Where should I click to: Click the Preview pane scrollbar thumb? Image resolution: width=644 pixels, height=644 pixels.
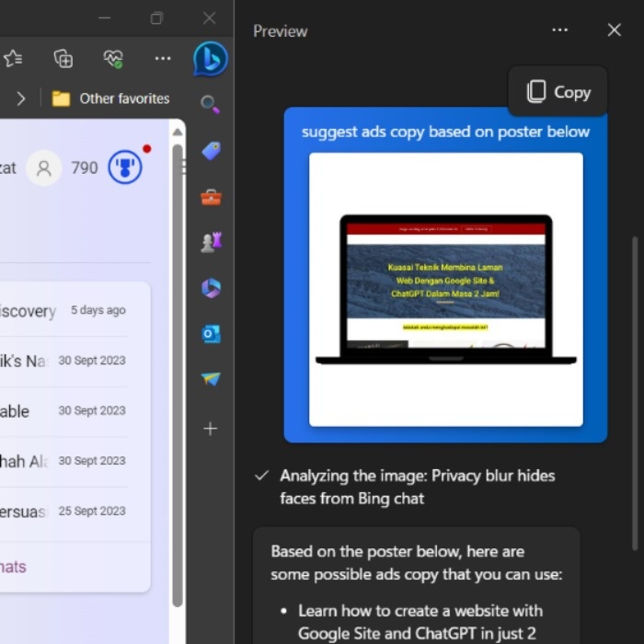635,393
